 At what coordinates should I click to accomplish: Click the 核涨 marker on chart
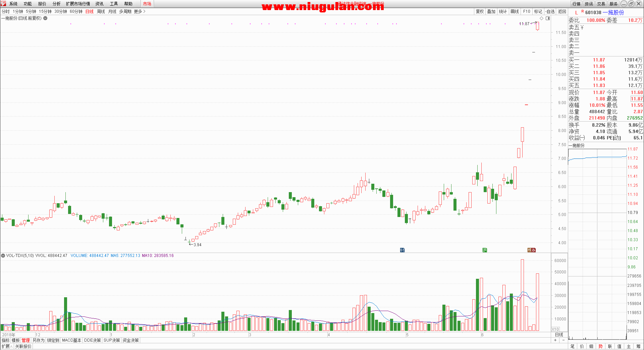(532, 250)
